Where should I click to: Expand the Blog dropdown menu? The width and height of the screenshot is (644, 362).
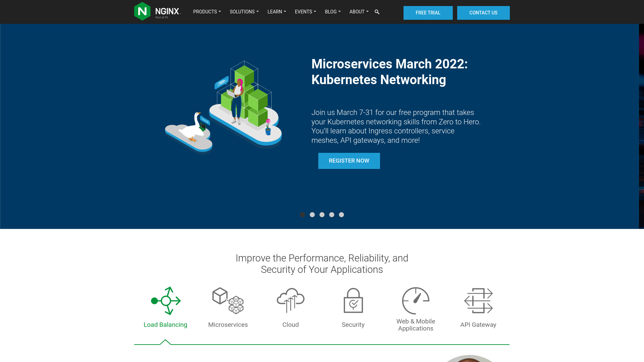coord(333,12)
